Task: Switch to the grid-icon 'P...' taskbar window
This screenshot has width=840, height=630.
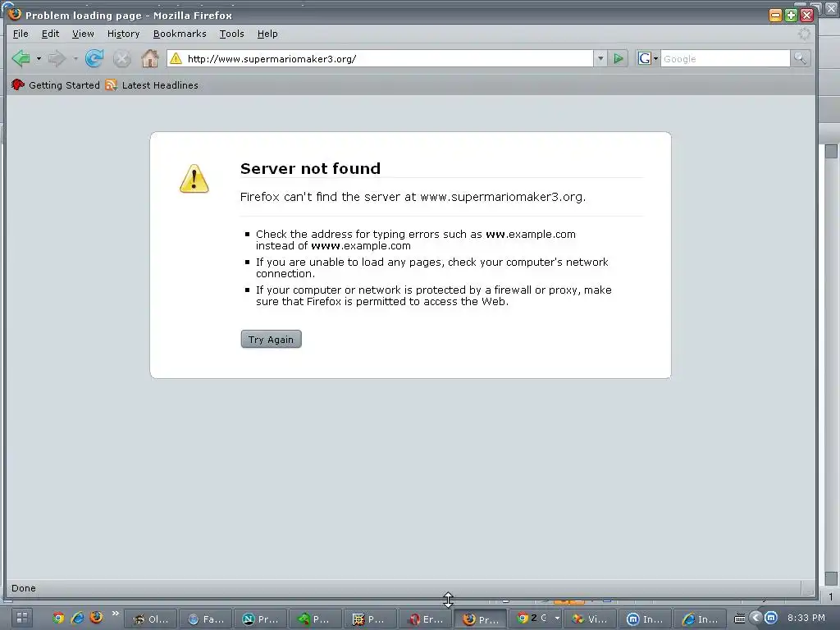Action: click(x=370, y=619)
